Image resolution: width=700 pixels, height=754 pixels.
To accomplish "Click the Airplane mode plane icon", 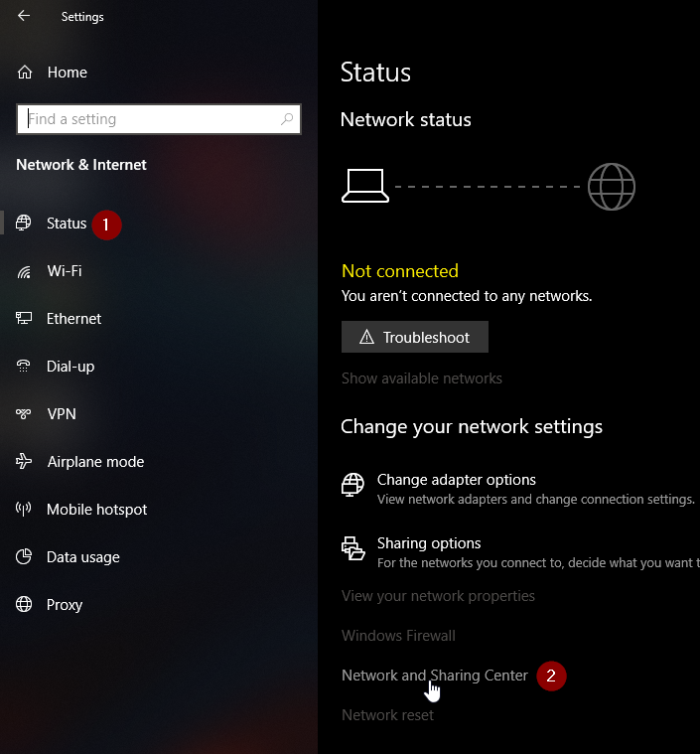I will [x=24, y=461].
